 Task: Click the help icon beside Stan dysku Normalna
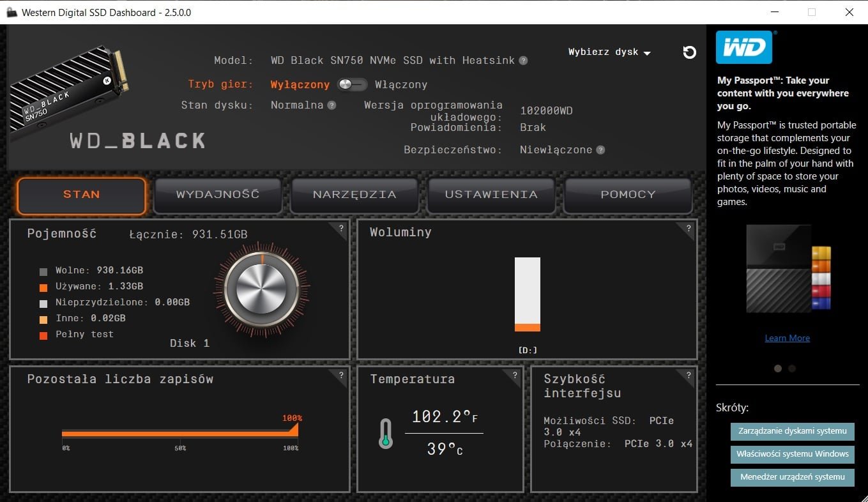point(331,105)
